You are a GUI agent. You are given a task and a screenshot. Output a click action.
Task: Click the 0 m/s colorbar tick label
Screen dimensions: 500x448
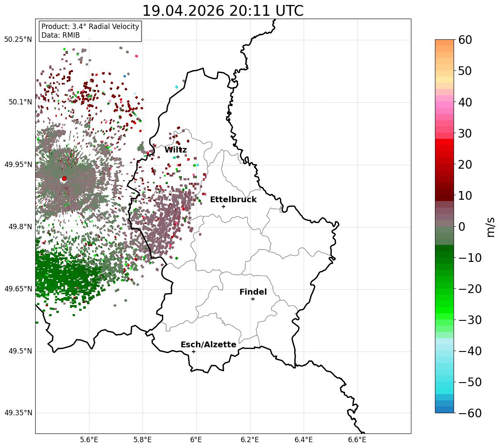[461, 227]
